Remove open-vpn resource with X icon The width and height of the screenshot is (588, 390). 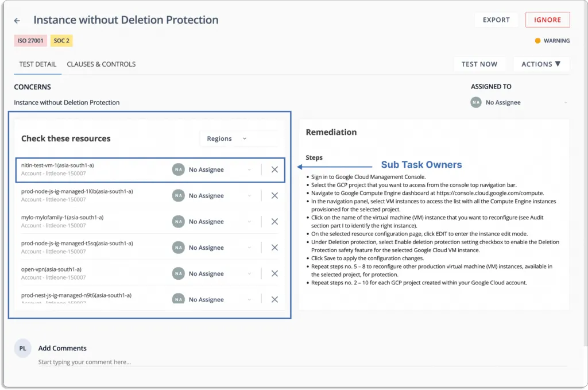pyautogui.click(x=274, y=273)
